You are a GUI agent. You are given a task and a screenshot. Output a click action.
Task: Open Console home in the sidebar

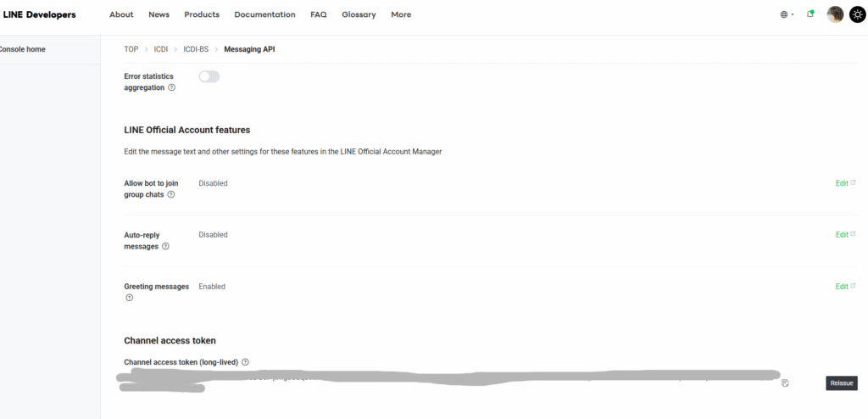click(x=23, y=49)
